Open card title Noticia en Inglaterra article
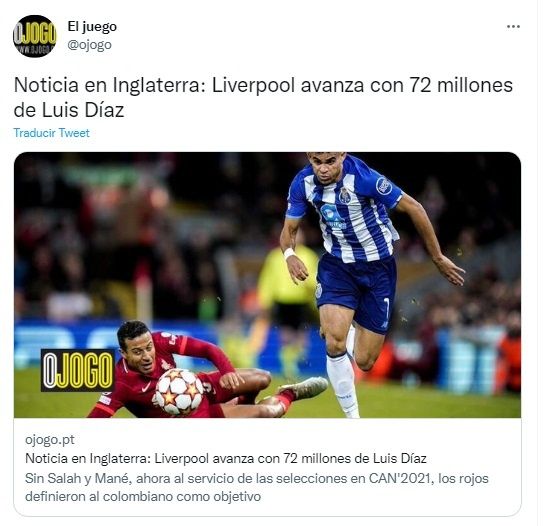544x526 pixels. [x=226, y=458]
